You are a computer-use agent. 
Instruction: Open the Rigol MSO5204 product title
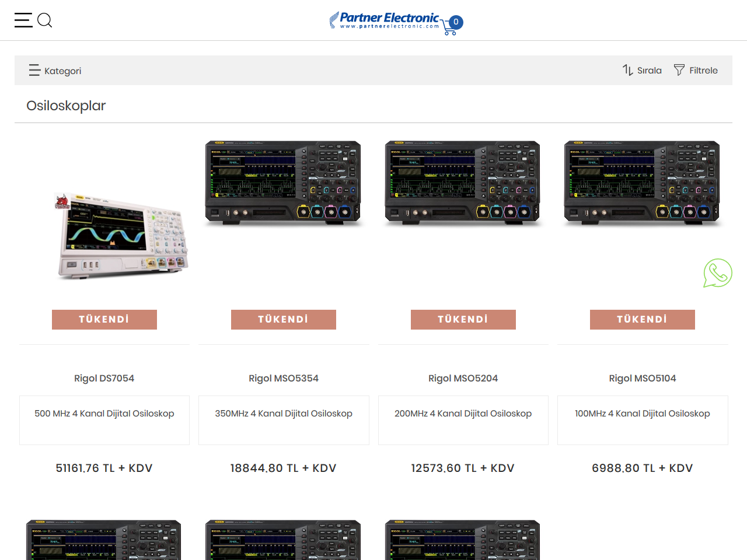463,378
